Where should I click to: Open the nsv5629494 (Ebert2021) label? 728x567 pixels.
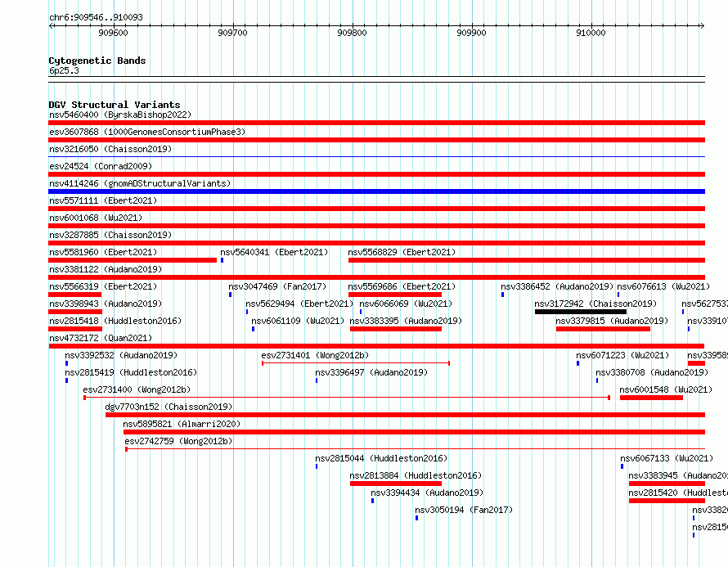[299, 304]
